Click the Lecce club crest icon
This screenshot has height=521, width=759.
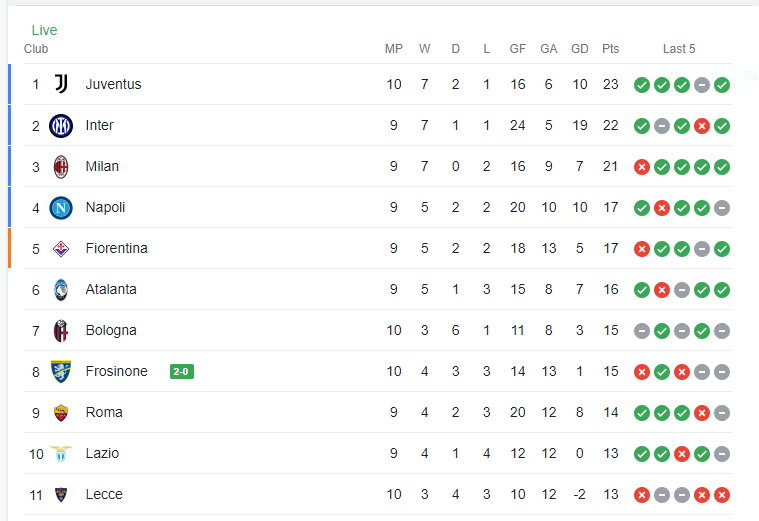click(x=61, y=494)
